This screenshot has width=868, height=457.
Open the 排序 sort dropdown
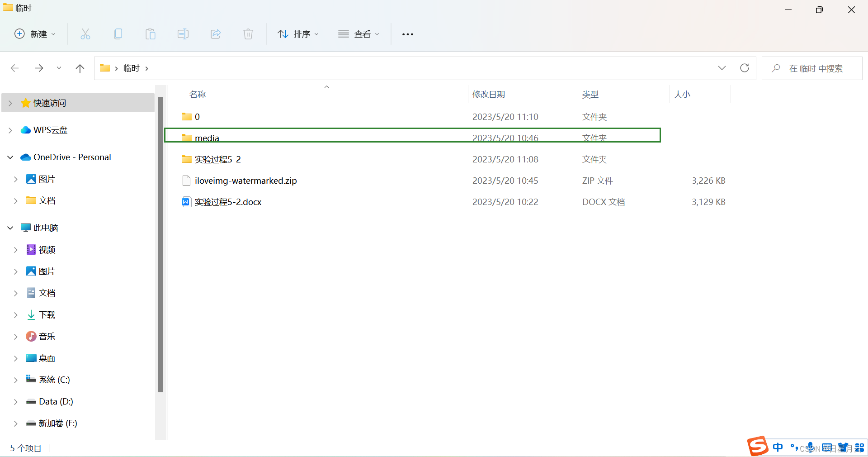298,34
